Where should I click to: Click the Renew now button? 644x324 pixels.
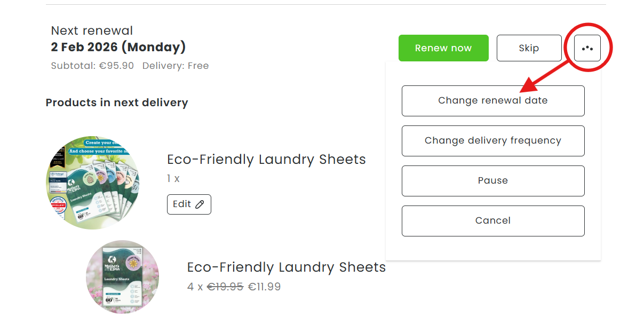pyautogui.click(x=443, y=48)
